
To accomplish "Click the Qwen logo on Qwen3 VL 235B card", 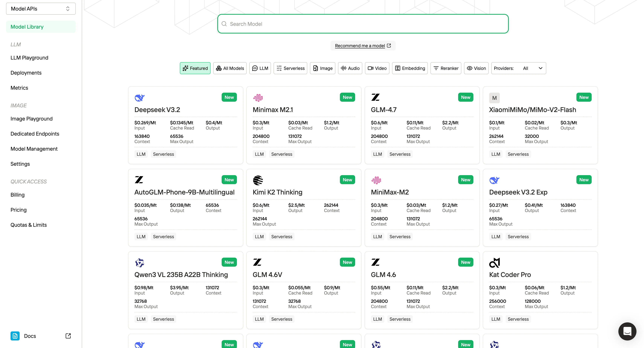I will point(140,263).
